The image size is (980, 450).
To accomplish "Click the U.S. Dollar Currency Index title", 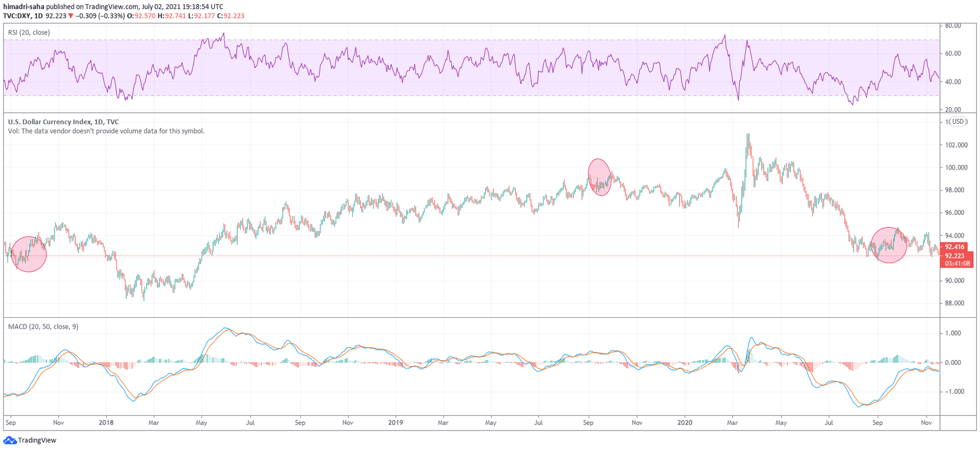I will [63, 122].
